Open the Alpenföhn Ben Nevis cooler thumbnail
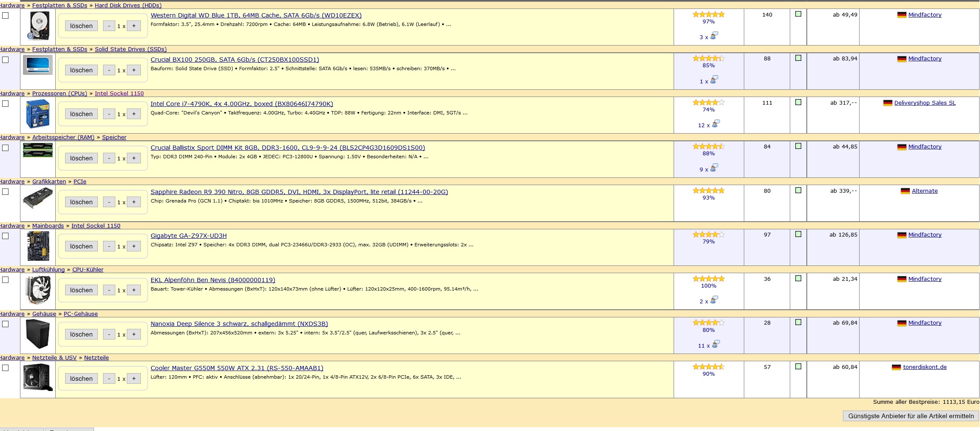This screenshot has height=431, width=980. (38, 290)
